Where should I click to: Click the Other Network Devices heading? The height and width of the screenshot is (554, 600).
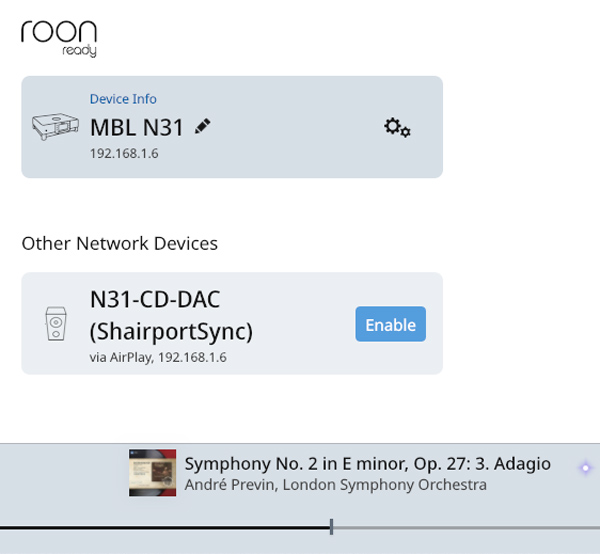click(119, 243)
